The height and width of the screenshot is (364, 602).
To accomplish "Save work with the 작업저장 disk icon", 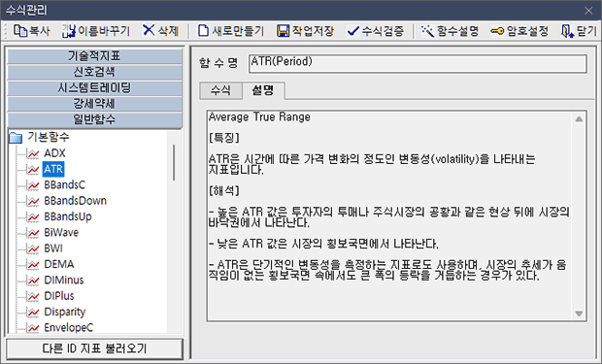I will (x=283, y=31).
